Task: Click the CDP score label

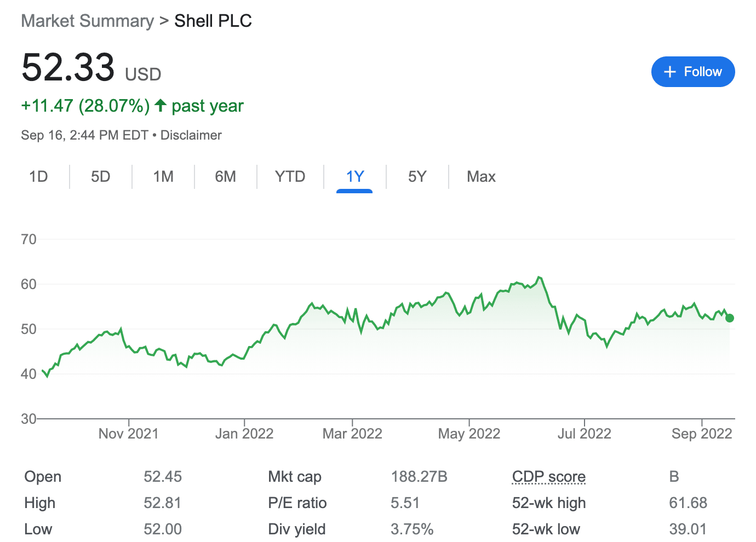Action: (549, 477)
